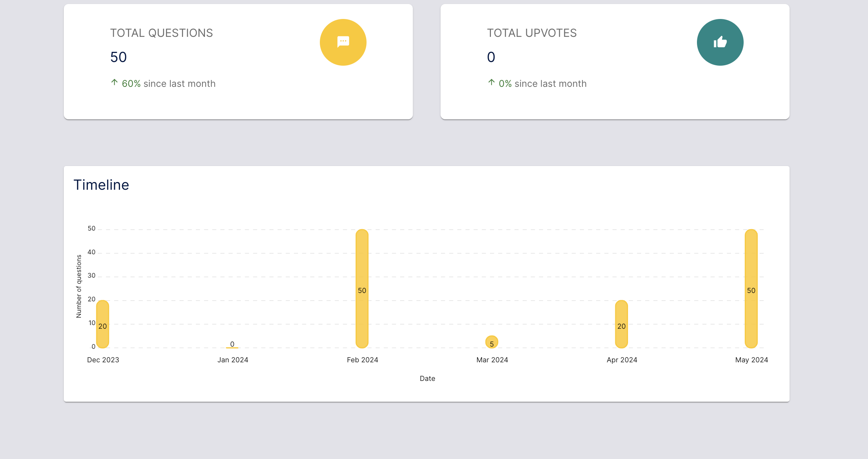Click the Feb 2024 x-axis label
Screen dimensions: 868x459
point(362,360)
